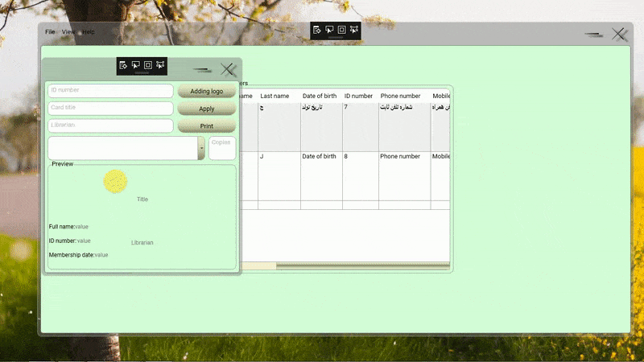Click the Card title input field

[x=110, y=108]
